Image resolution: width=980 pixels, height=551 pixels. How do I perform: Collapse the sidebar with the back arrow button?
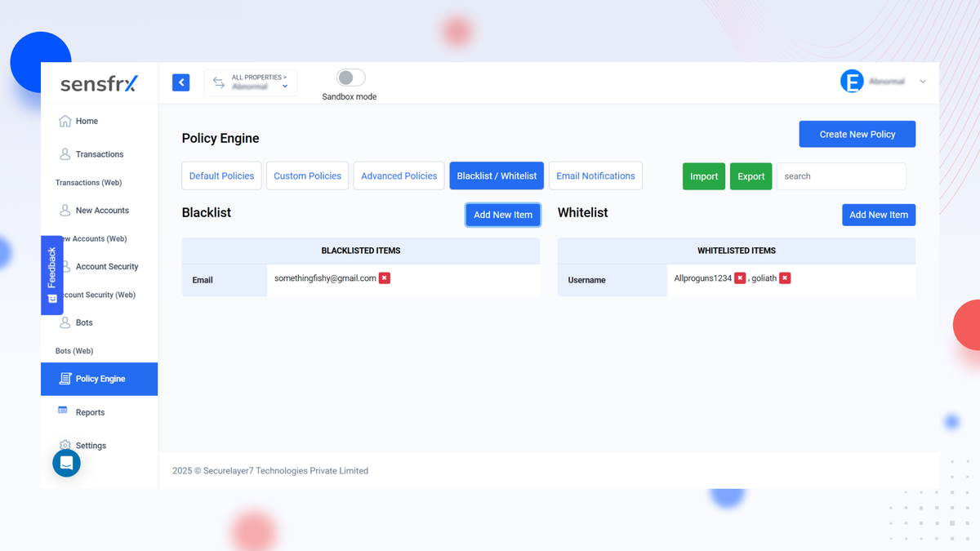(180, 82)
